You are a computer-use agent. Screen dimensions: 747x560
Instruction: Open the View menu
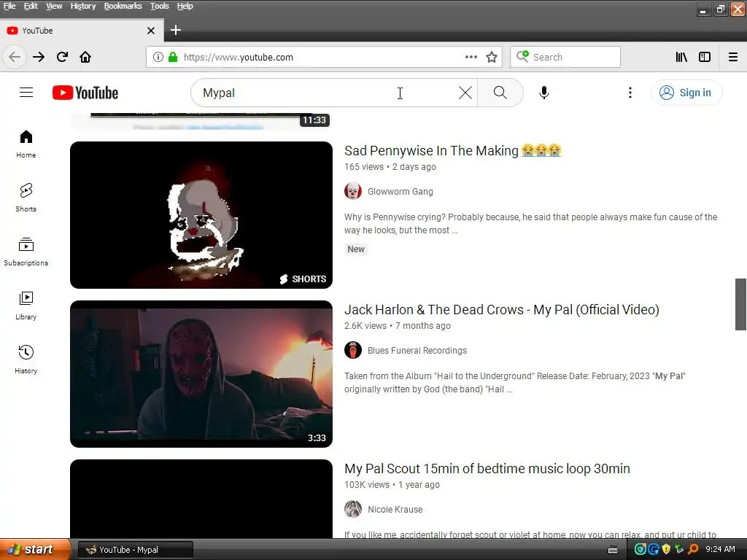[54, 6]
